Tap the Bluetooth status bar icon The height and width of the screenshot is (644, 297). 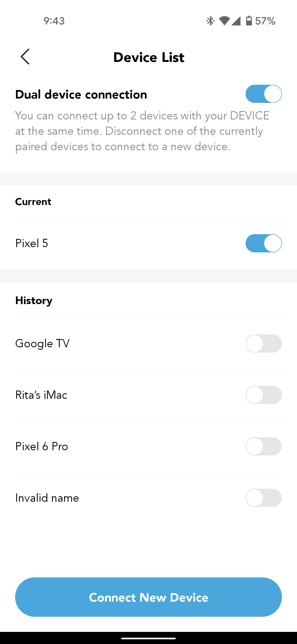(210, 21)
